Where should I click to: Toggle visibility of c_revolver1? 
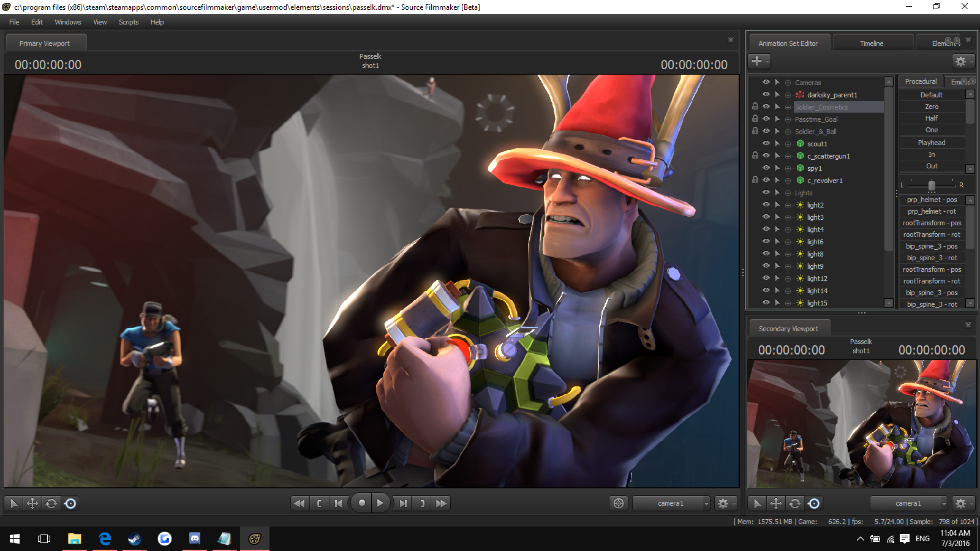(766, 180)
